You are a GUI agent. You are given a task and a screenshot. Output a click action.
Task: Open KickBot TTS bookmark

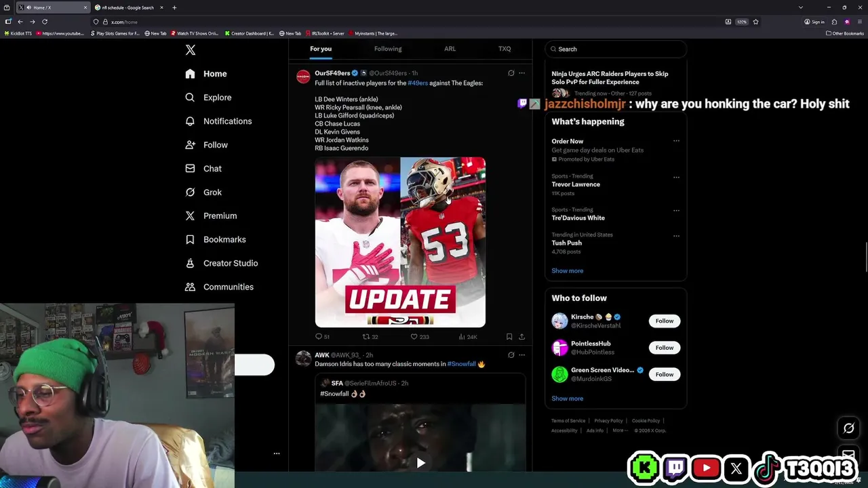click(x=18, y=33)
